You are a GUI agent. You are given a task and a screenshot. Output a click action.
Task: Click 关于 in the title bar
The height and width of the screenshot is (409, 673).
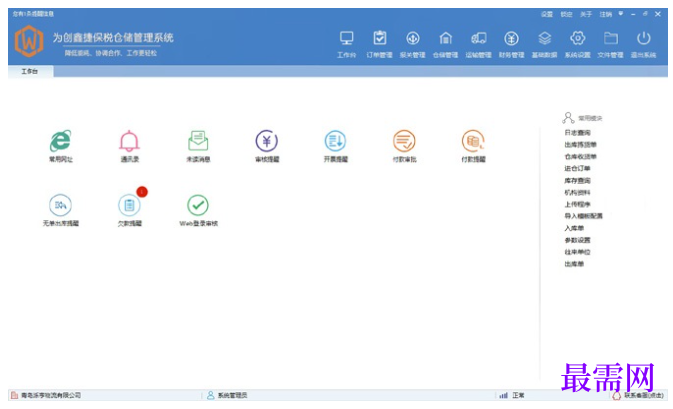coord(586,14)
